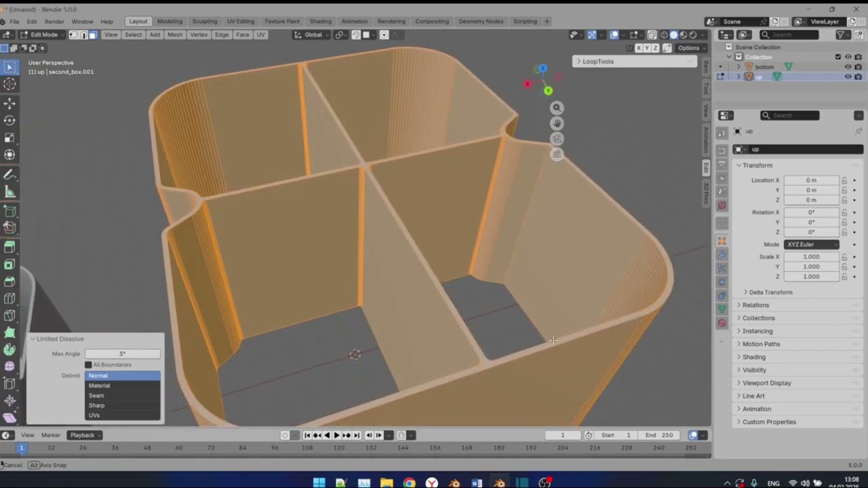The height and width of the screenshot is (488, 868).
Task: Select the Cursor tool in left toolbar
Action: click(x=9, y=84)
